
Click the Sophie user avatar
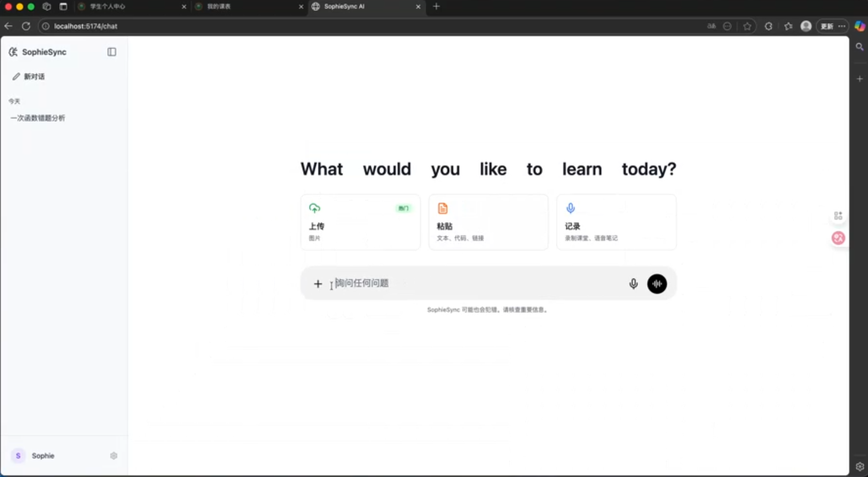click(18, 456)
